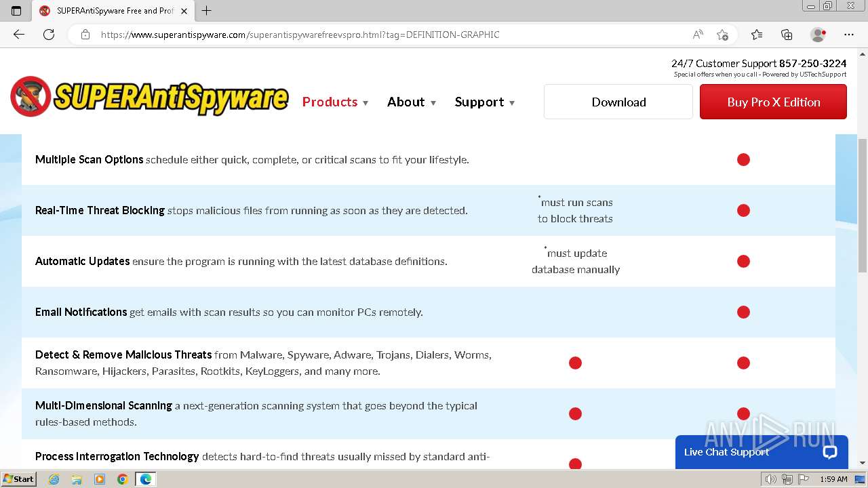Open the Start menu
Screen dimensions: 868x488
[x=19, y=479]
